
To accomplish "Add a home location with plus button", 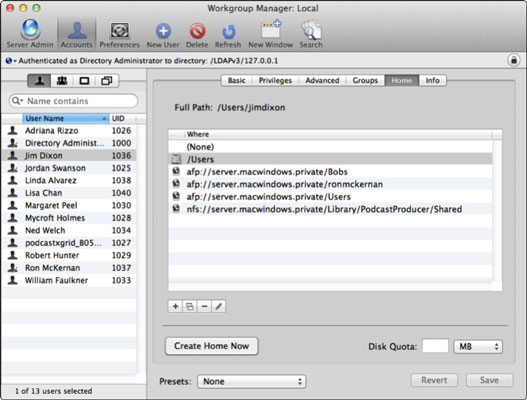I will click(x=175, y=306).
